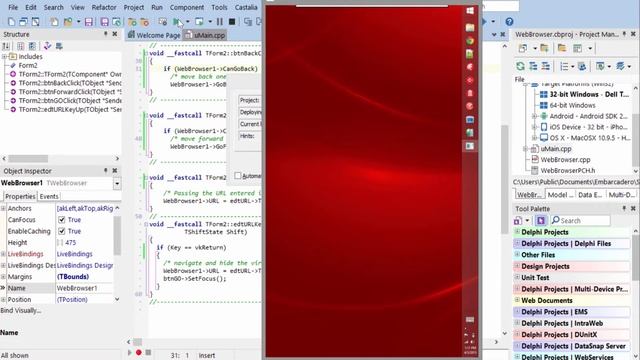This screenshot has height=360, width=640.
Task: Click the blue Help question mark icon
Action: tap(509, 22)
